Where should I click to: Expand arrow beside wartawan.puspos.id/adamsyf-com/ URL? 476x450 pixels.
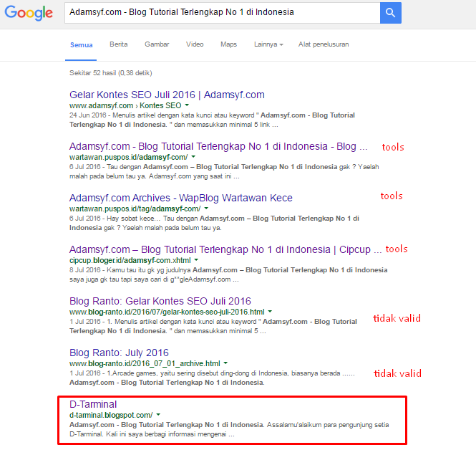(x=193, y=157)
